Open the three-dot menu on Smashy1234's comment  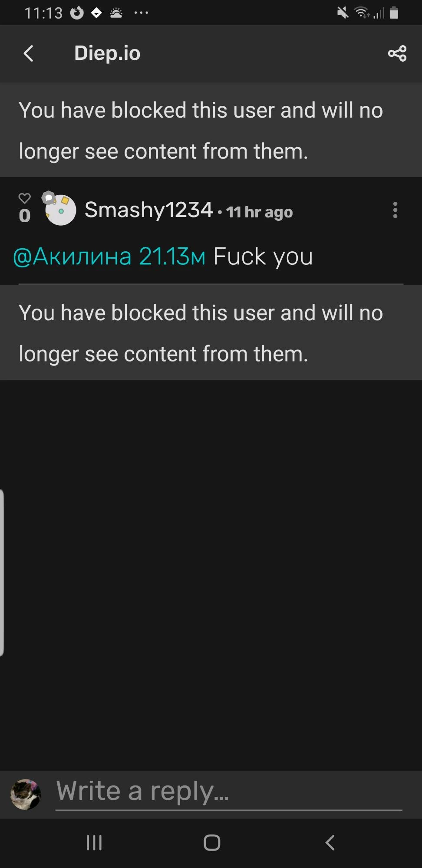coord(395,210)
